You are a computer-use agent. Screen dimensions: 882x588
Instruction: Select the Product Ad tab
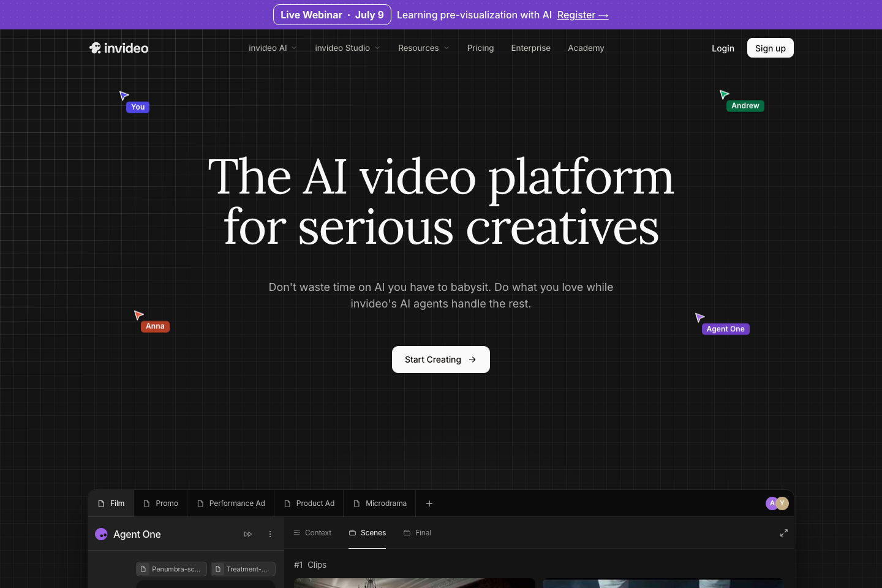[x=309, y=503]
